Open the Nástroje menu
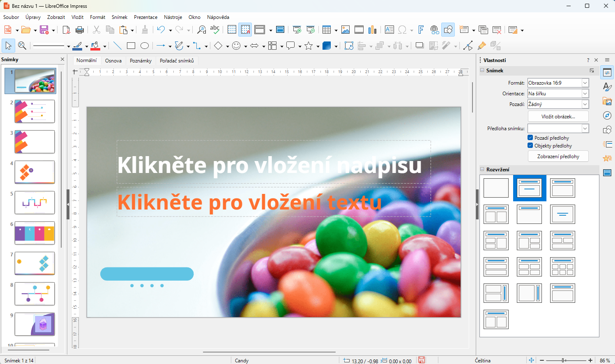The height and width of the screenshot is (364, 615). (x=173, y=17)
